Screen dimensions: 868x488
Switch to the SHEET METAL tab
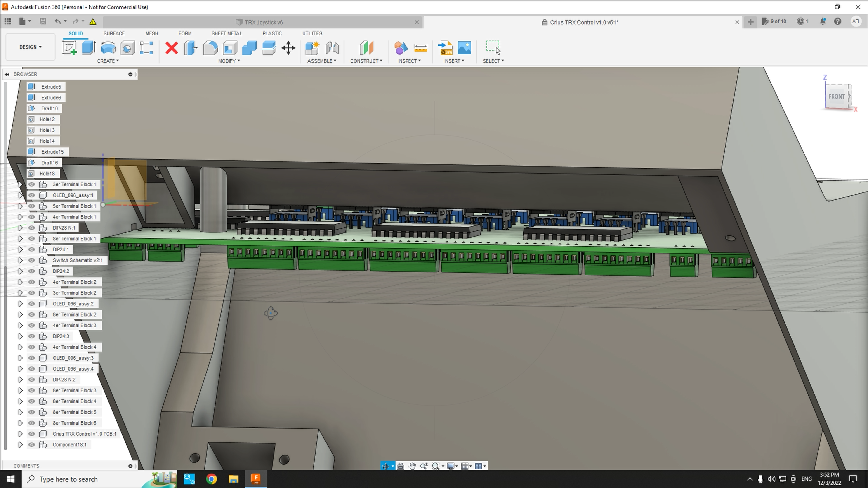click(226, 33)
